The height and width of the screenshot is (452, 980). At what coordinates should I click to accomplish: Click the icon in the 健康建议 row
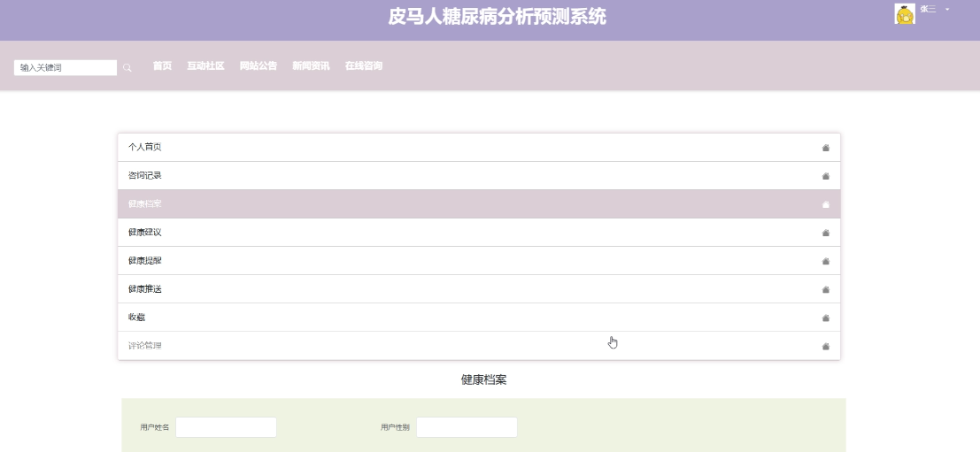[x=825, y=233]
